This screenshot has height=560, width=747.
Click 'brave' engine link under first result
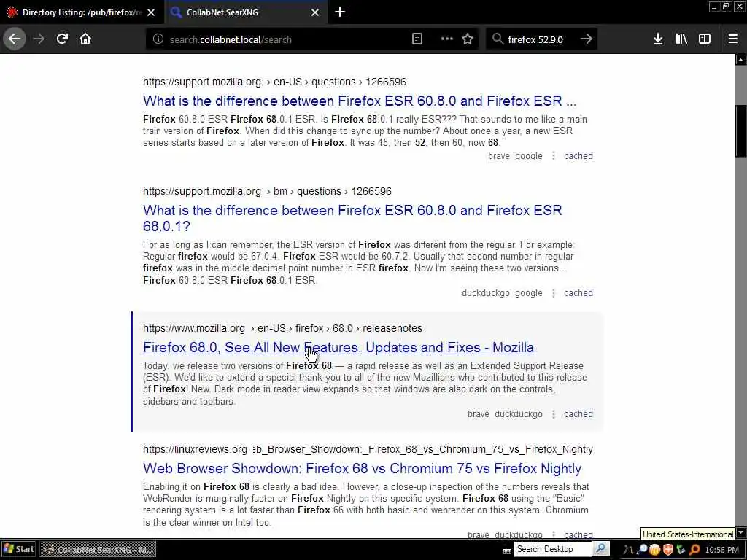point(499,156)
